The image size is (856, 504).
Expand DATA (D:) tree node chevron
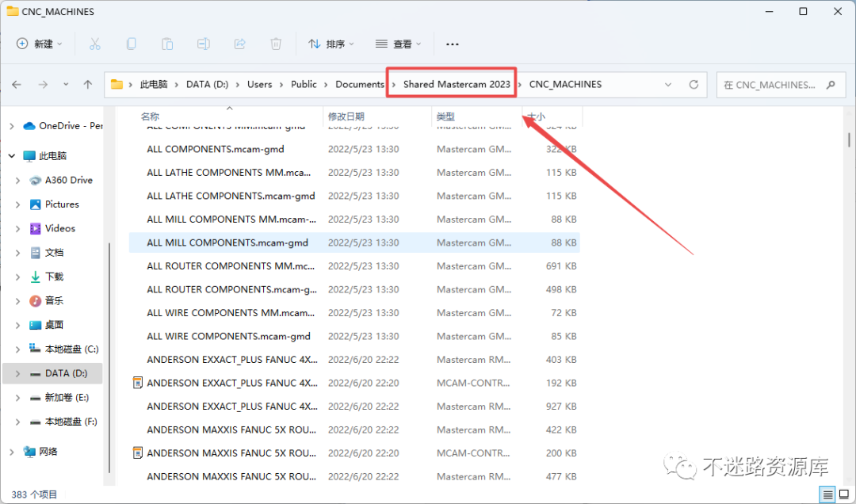click(x=17, y=373)
